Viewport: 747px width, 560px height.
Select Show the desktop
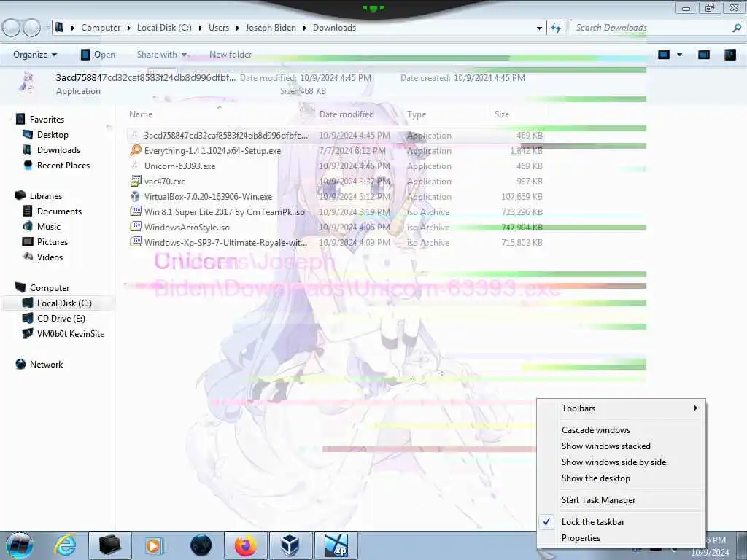tap(595, 478)
